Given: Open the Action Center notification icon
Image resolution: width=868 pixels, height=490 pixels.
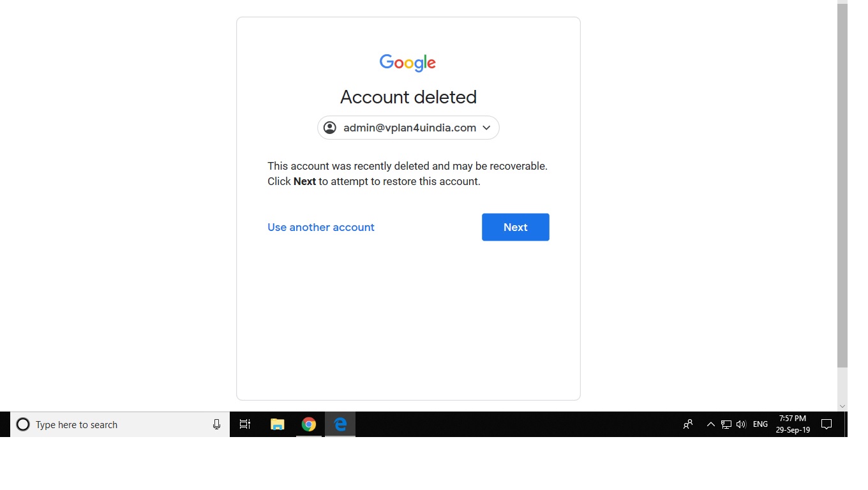Looking at the screenshot, I should coord(827,424).
